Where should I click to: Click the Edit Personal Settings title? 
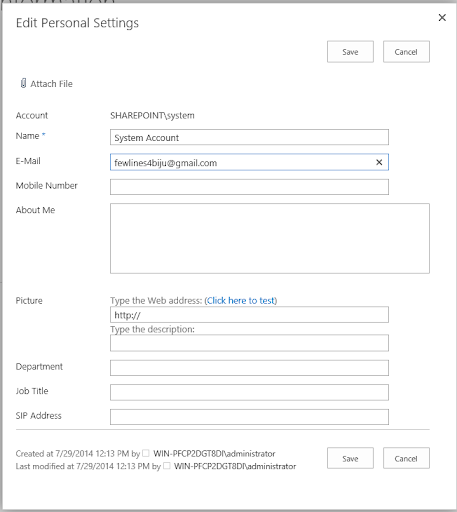(x=77, y=23)
